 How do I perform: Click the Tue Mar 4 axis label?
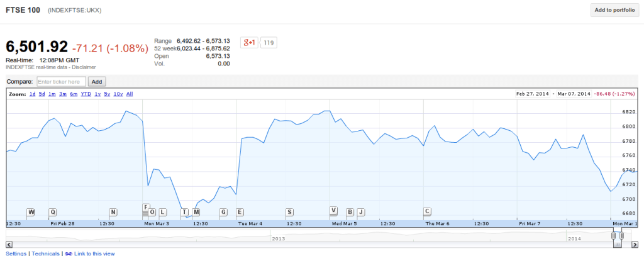[250, 224]
